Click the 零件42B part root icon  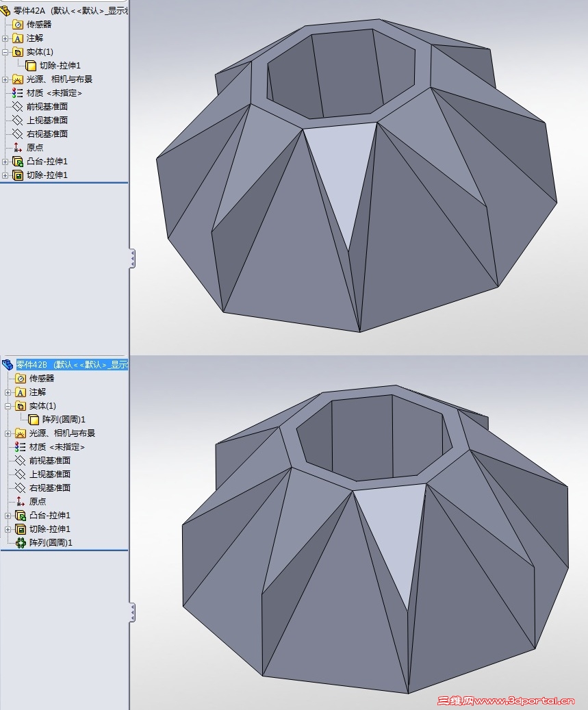click(8, 364)
